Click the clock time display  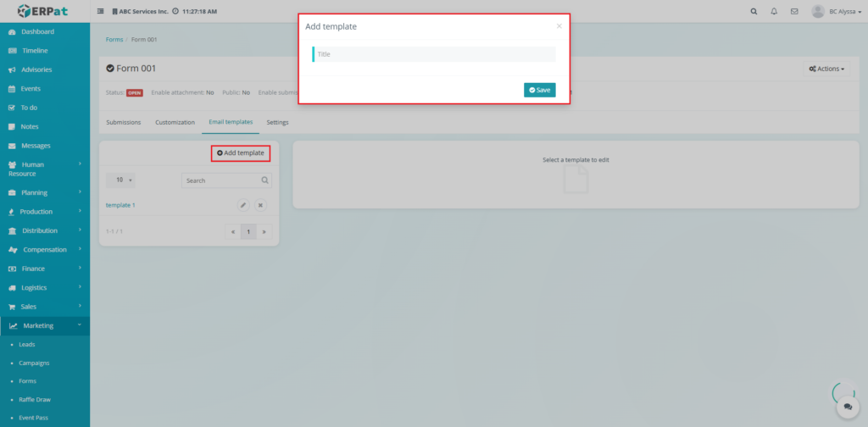[195, 11]
